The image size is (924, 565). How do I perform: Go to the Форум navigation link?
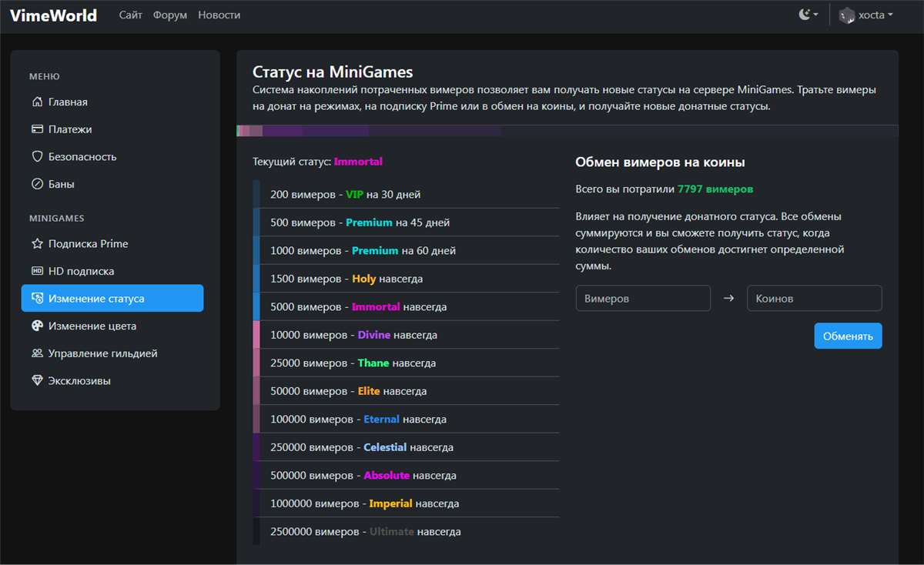[170, 15]
